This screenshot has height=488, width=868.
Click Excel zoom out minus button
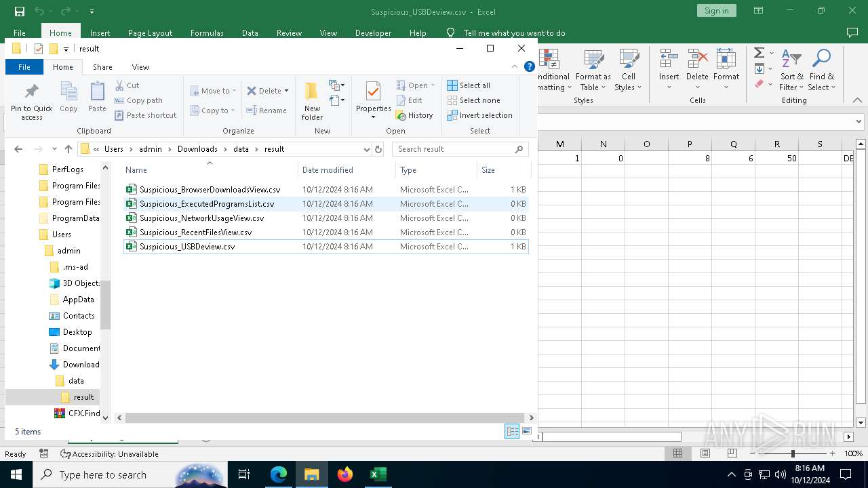753,453
